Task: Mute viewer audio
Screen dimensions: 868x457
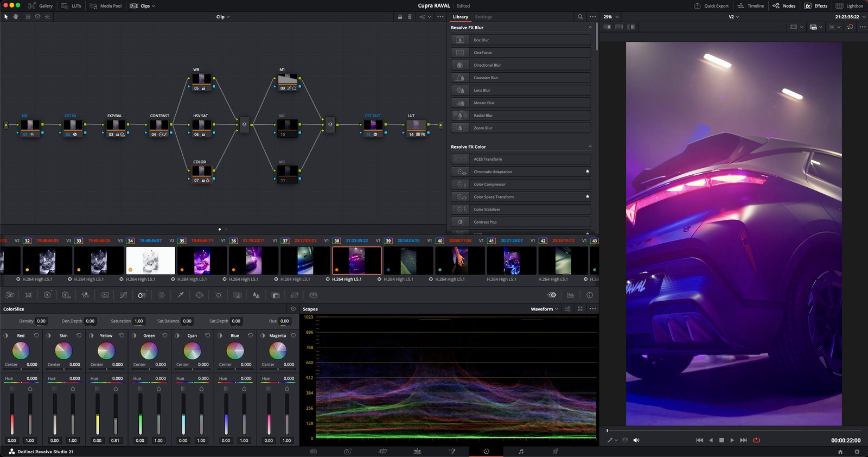Action: coord(636,440)
